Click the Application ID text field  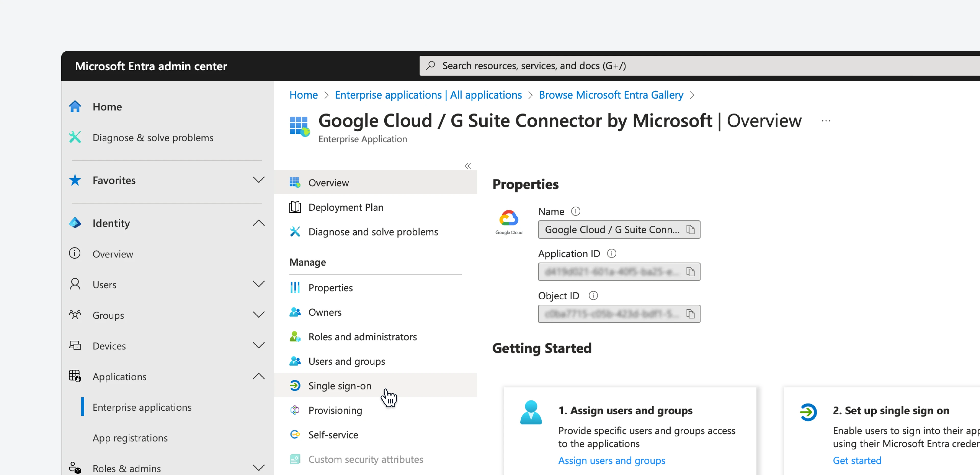pos(619,272)
